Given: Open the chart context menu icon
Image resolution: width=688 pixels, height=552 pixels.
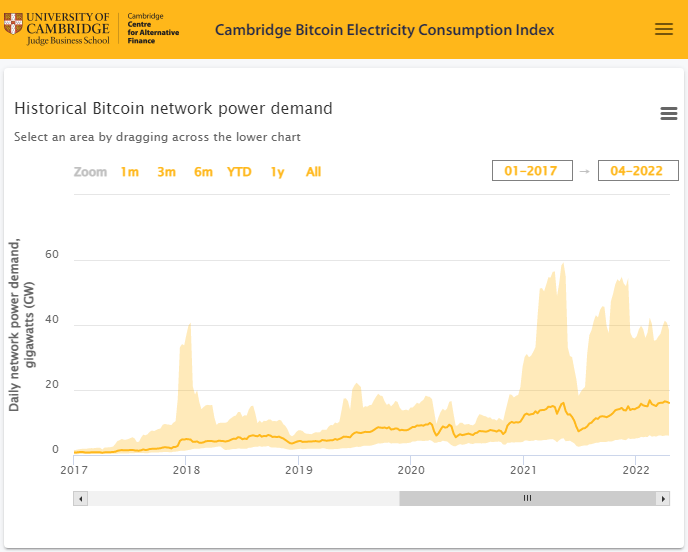Looking at the screenshot, I should click(669, 114).
